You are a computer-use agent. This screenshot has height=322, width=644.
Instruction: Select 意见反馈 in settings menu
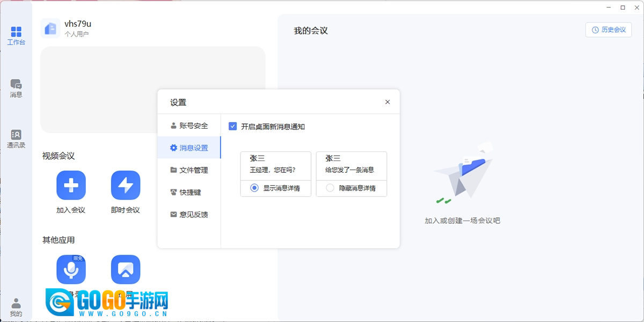click(x=189, y=214)
